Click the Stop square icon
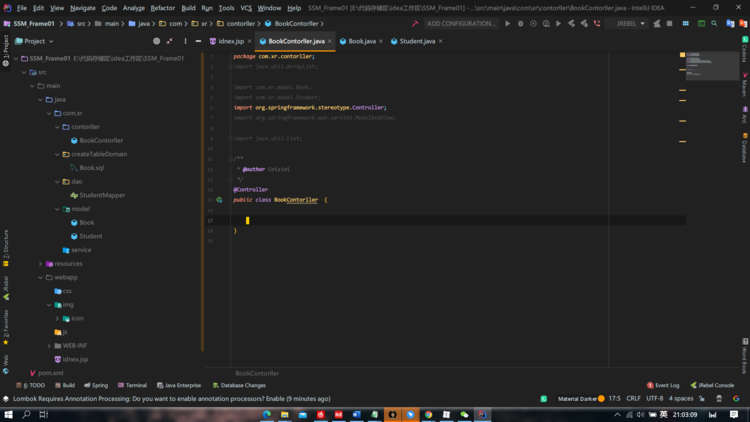Viewport: 750px width, 422px height. pyautogui.click(x=670, y=23)
